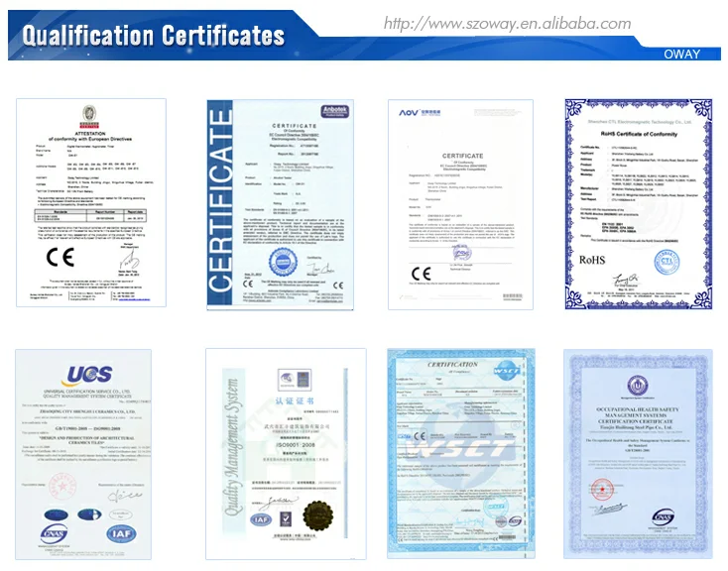Click the CNAS badge on the UCS certificate
Screen dimensions: 728x571
tap(54, 534)
